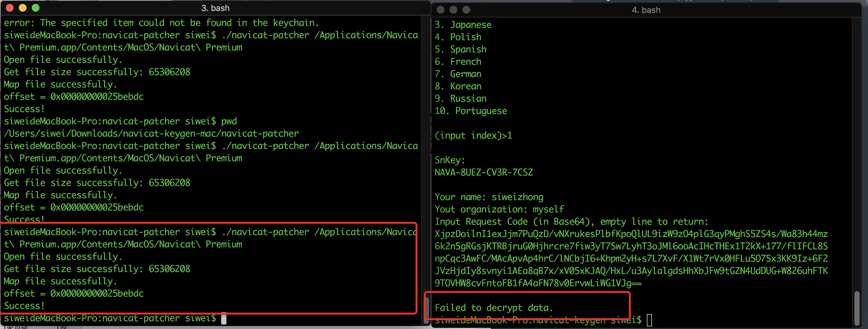868x329 pixels.
Task: Click '9. Russian' language entry
Action: [x=460, y=98]
